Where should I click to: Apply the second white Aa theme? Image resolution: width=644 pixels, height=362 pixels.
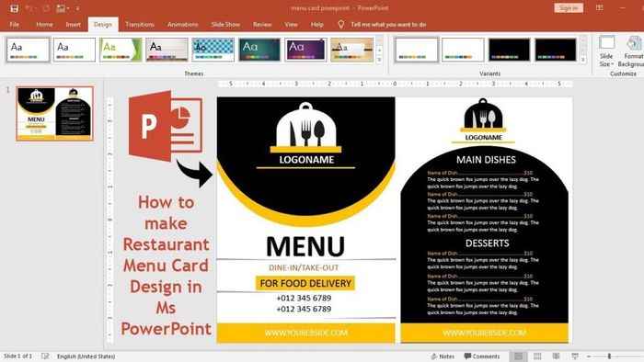[x=74, y=50]
